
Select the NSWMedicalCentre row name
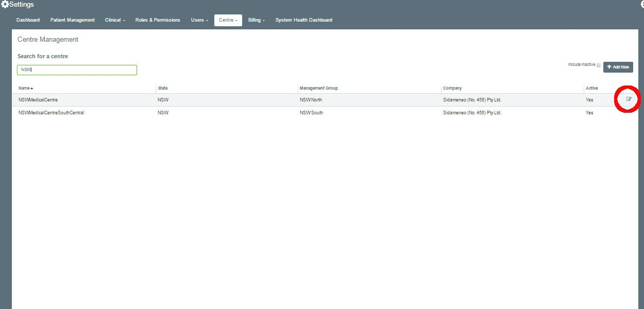point(38,100)
